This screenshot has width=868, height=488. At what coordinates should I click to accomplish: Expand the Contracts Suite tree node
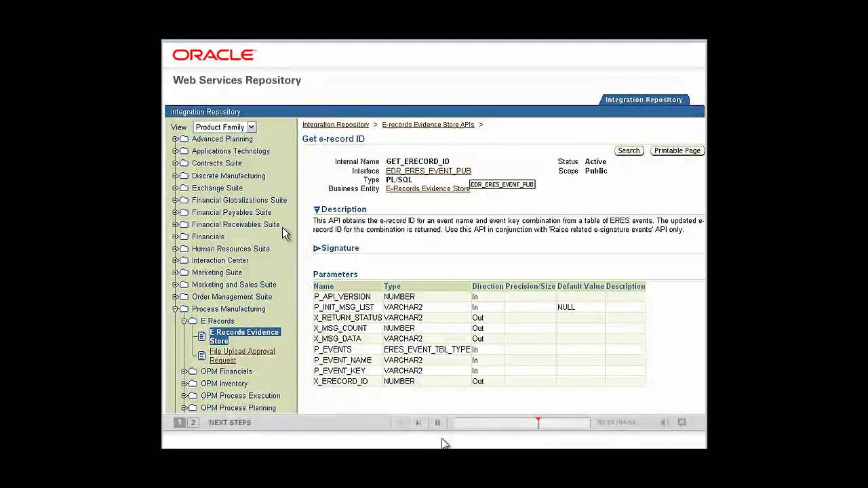coord(175,163)
